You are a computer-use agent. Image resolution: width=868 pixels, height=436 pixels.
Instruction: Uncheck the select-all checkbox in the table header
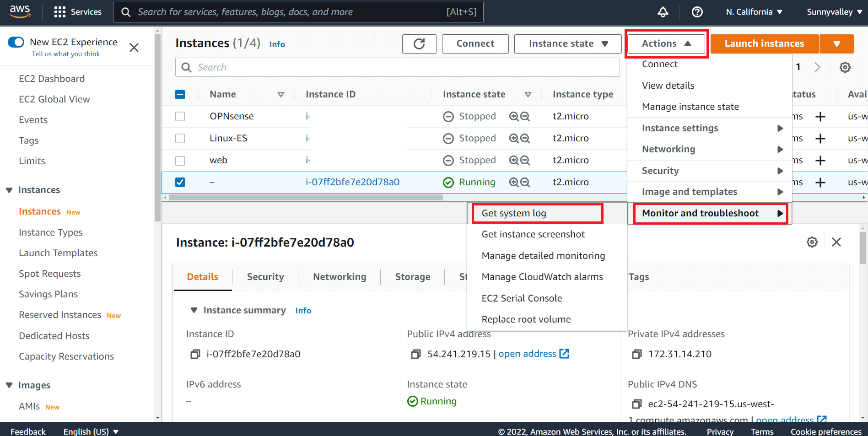[x=180, y=94]
